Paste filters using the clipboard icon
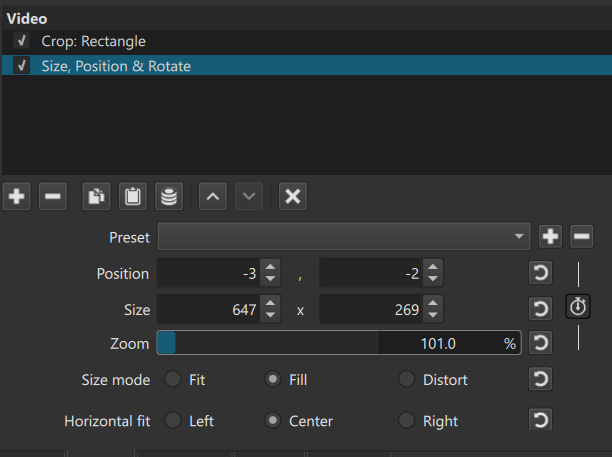 [x=132, y=197]
